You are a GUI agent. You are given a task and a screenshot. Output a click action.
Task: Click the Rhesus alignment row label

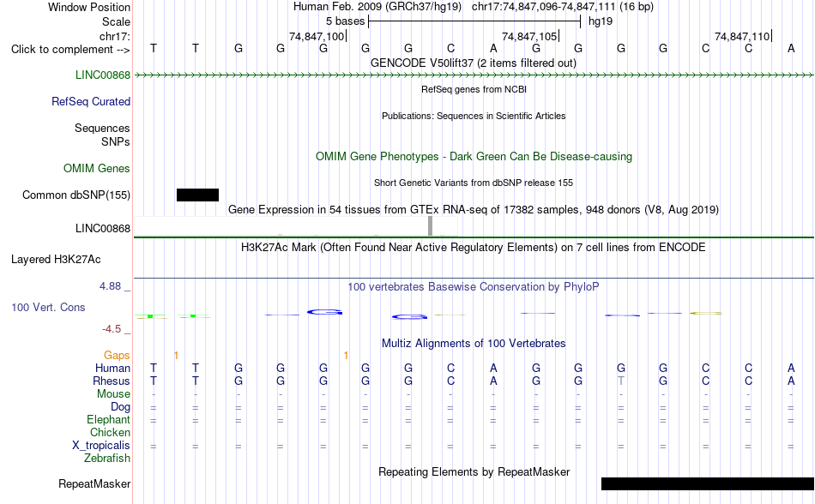112,381
